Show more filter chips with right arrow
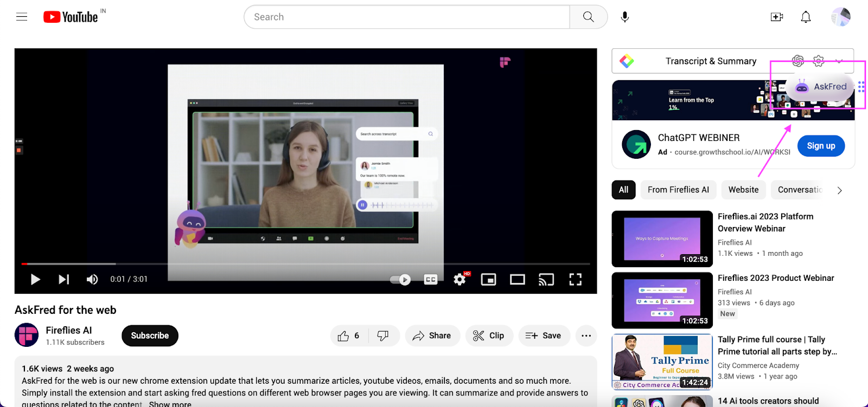The image size is (868, 407). click(x=840, y=190)
